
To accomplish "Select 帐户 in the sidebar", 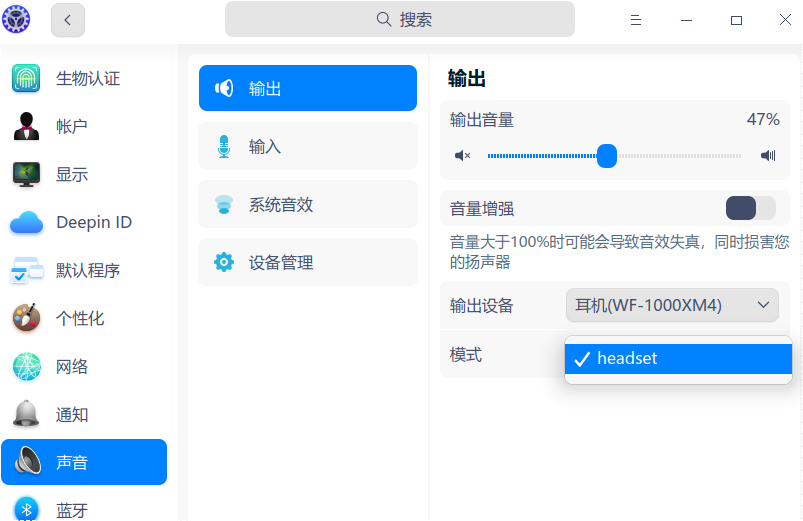I will point(84,126).
